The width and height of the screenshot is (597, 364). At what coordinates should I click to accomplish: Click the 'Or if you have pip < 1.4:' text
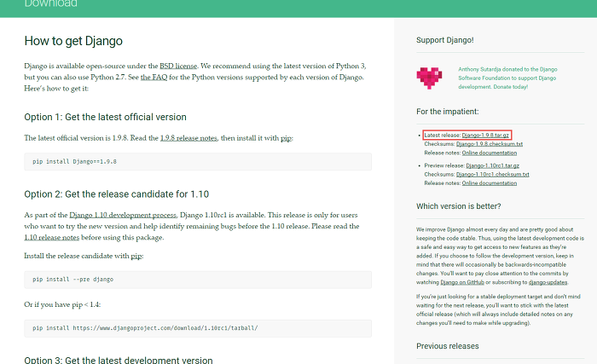click(x=62, y=304)
